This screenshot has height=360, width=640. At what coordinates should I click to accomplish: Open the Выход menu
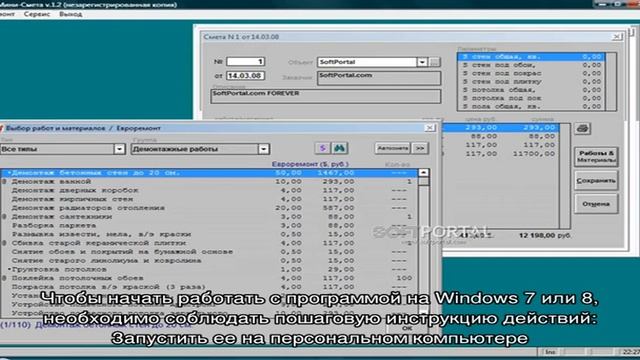[71, 14]
